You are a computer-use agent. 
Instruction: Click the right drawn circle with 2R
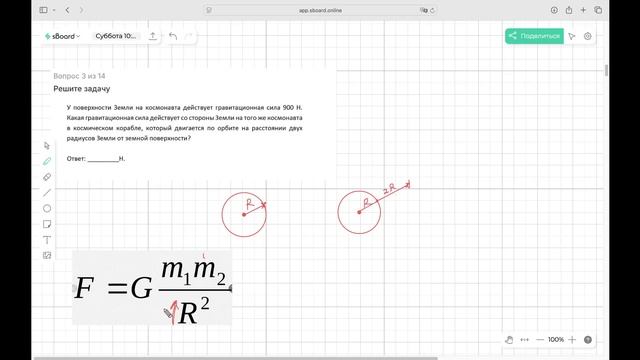(359, 212)
